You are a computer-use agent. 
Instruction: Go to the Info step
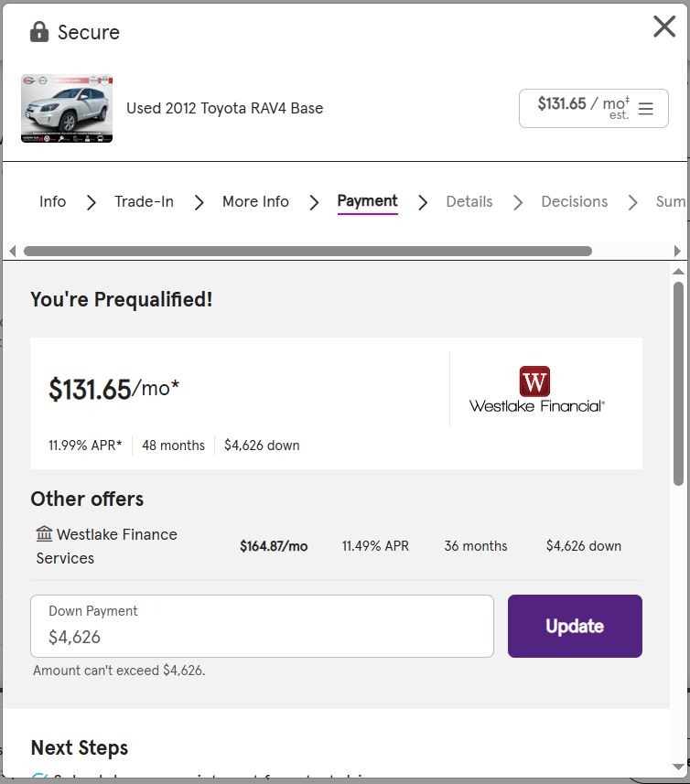(52, 201)
